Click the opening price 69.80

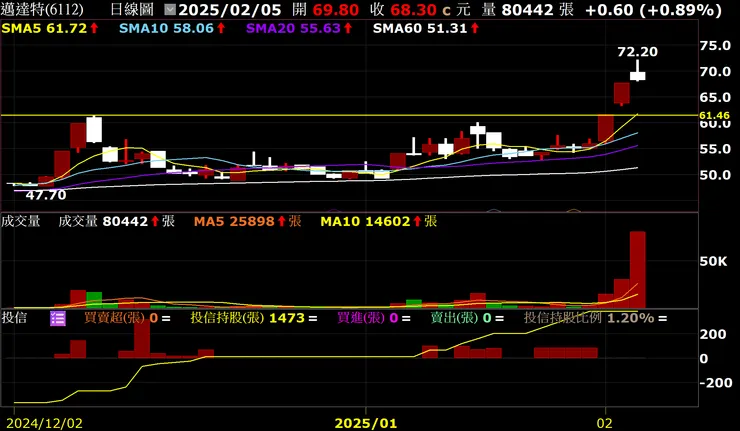(x=336, y=10)
